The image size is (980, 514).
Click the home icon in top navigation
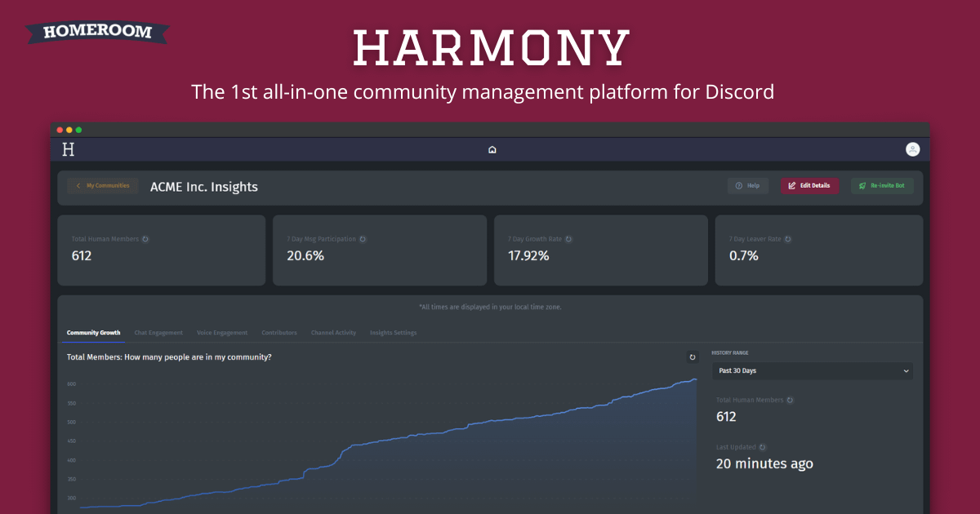[492, 149]
